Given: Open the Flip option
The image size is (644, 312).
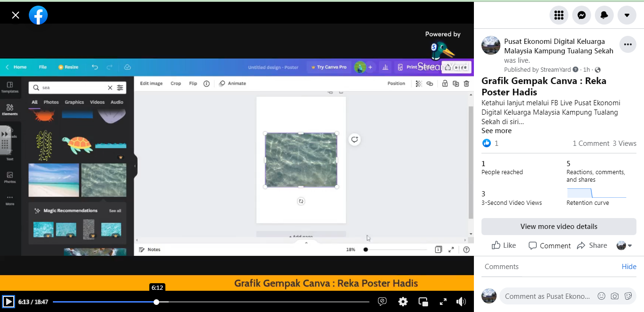Looking at the screenshot, I should 193,84.
